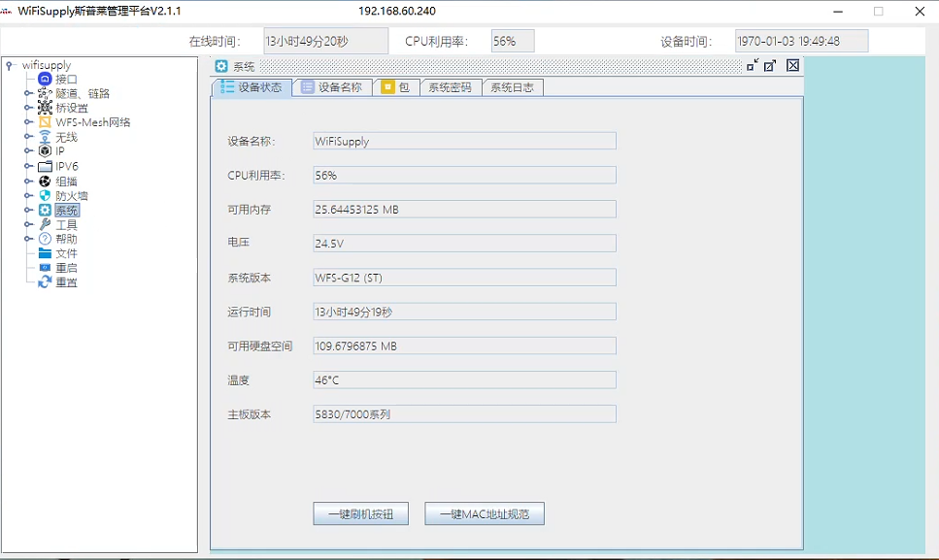Click the 接口 interface icon in tree
This screenshot has height=560, width=939.
click(45, 79)
